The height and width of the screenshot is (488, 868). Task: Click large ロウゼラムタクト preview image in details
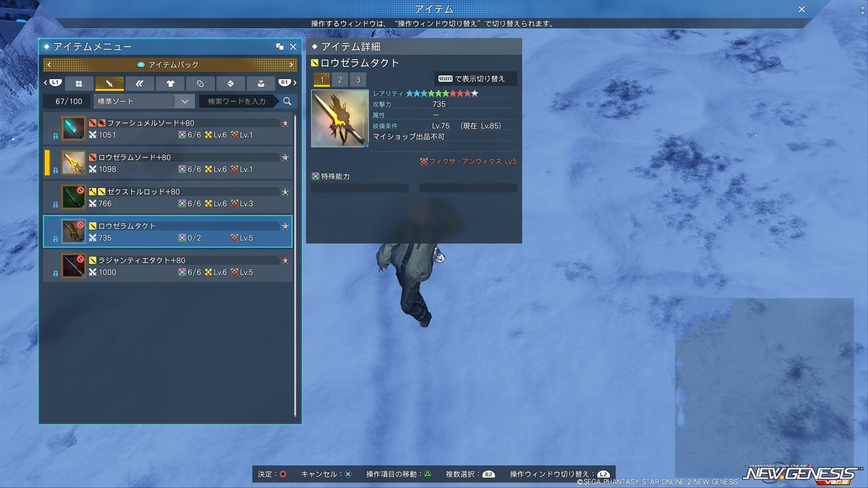click(x=340, y=119)
